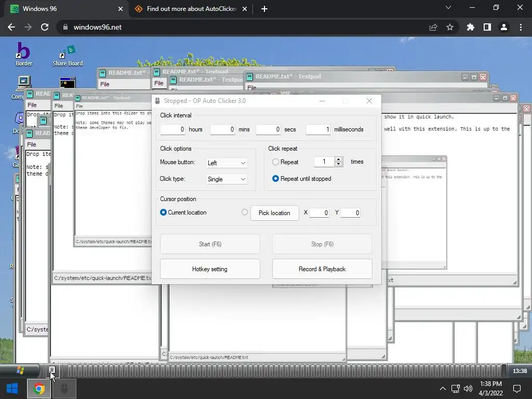Select the Repeat until stopped option
532x399 pixels.
(275, 179)
